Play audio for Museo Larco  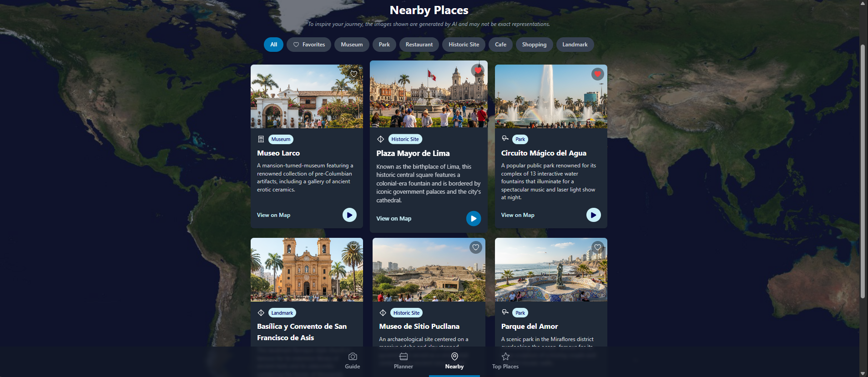(x=349, y=215)
